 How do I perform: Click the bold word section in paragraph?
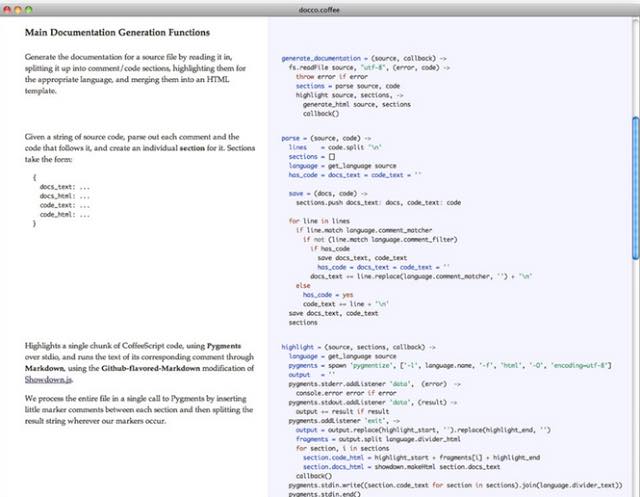tap(194, 148)
